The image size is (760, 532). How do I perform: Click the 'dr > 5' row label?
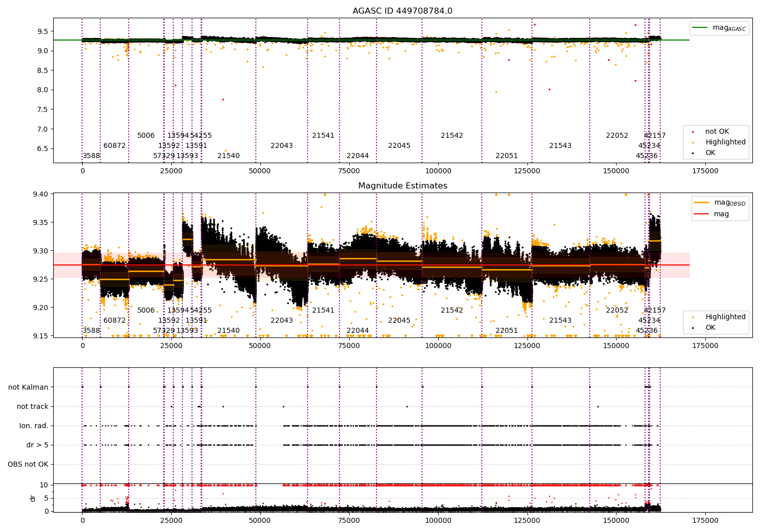pyautogui.click(x=37, y=445)
